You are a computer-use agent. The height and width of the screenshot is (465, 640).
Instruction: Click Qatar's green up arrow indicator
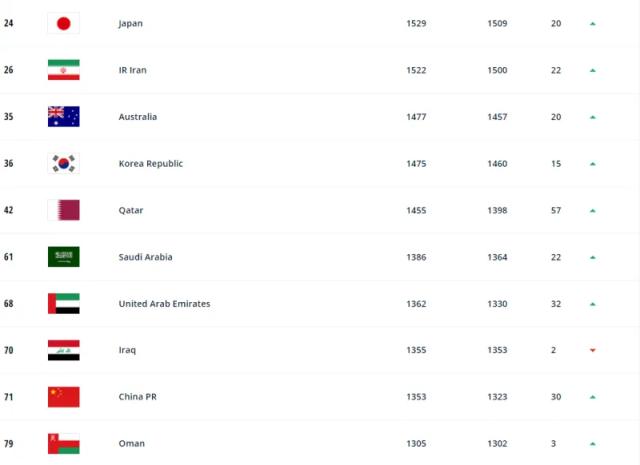[593, 210]
